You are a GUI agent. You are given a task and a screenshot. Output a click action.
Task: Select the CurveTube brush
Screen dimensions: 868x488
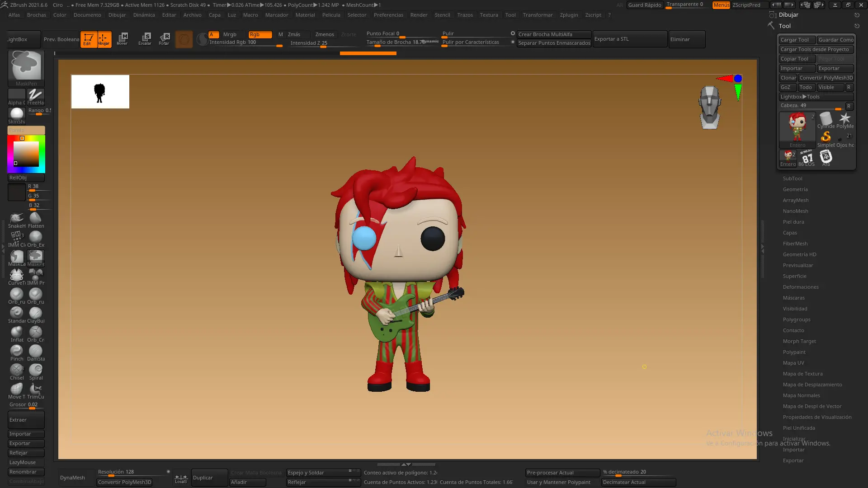(17, 277)
